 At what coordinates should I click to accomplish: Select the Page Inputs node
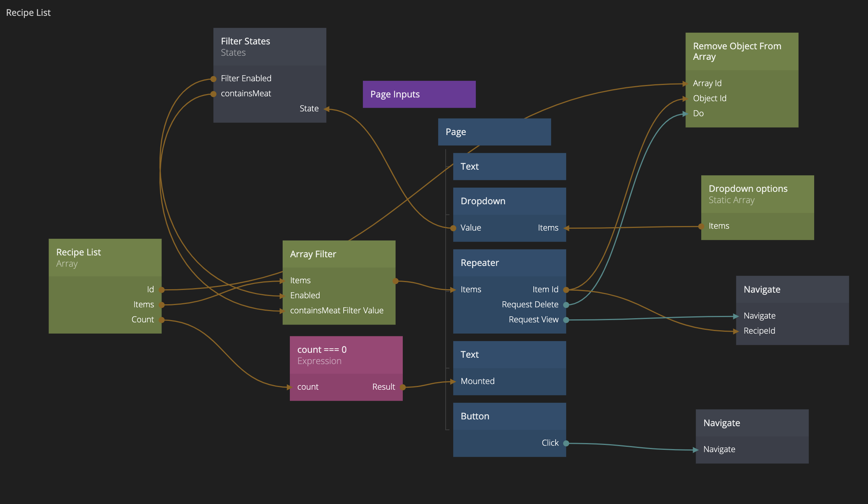(419, 94)
